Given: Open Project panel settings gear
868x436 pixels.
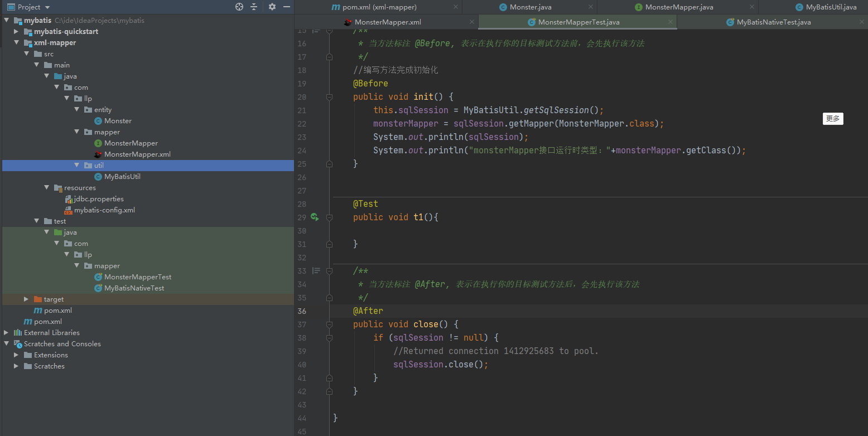Looking at the screenshot, I should [x=272, y=7].
